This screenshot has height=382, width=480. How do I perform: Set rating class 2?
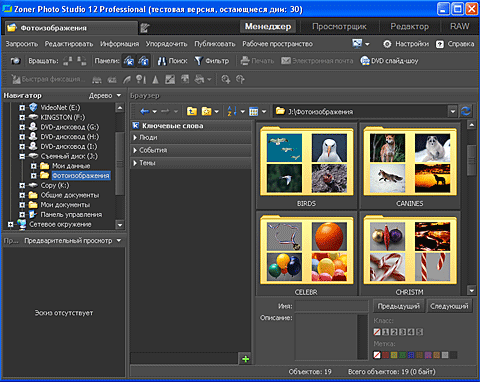pyautogui.click(x=394, y=332)
